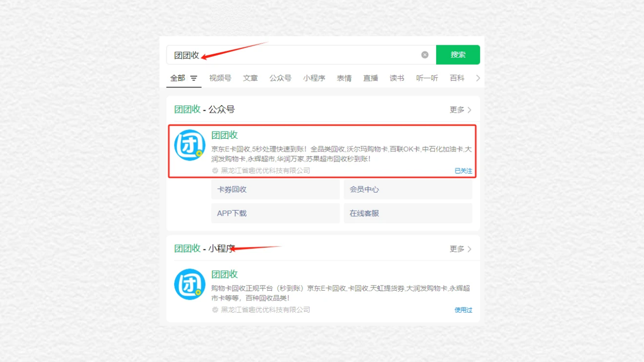Click the 团团收 - 小程序 section heading
The image size is (644, 362).
(204, 248)
